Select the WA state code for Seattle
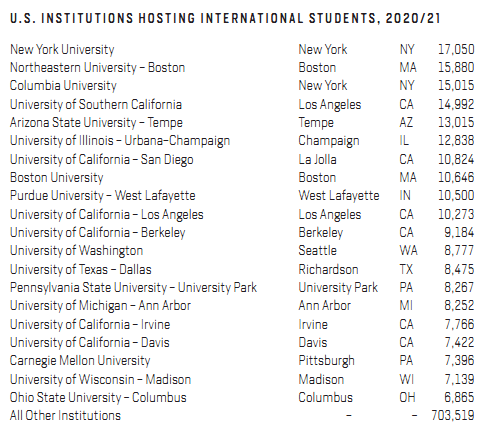The height and width of the screenshot is (435, 495). pos(408,251)
